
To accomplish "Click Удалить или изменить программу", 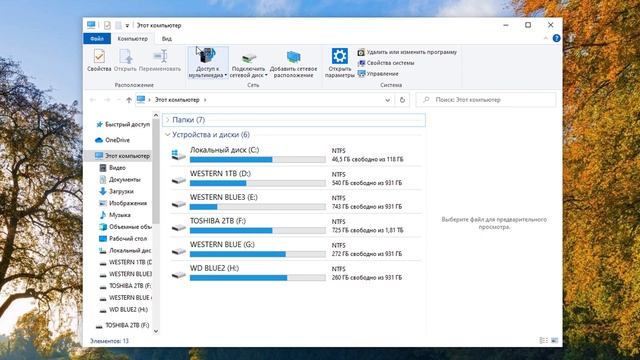I will (x=407, y=52).
